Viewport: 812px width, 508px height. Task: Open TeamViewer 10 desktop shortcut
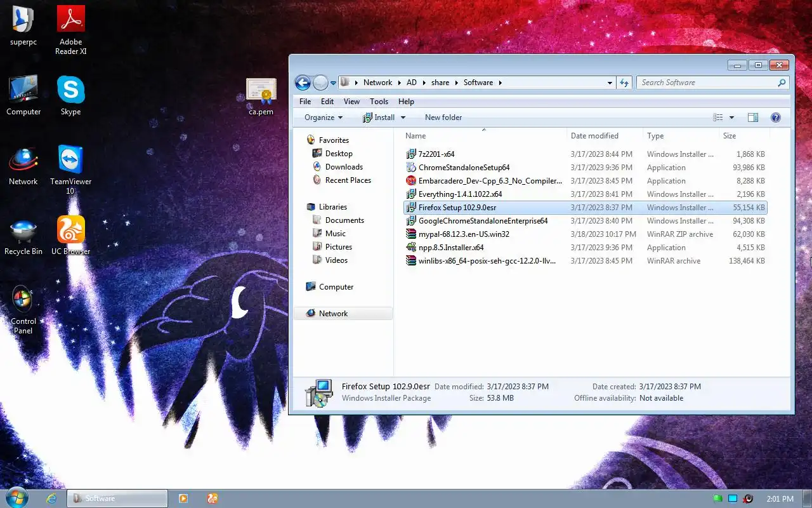pos(70,169)
